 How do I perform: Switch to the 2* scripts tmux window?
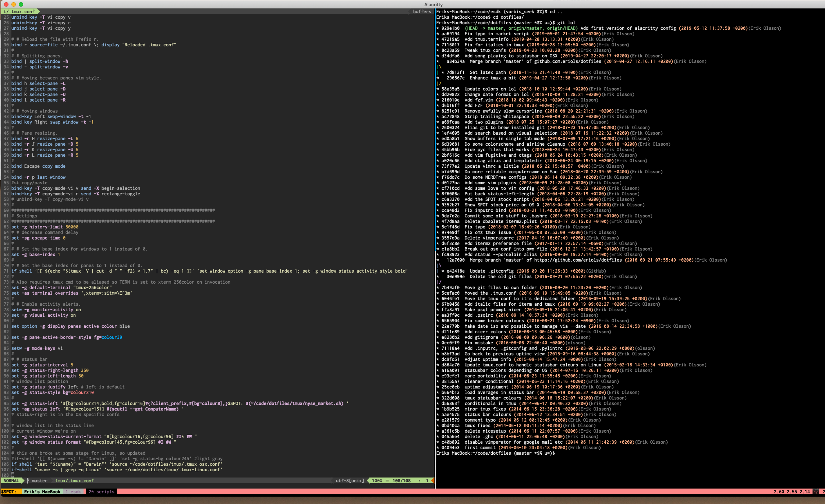pyautogui.click(x=101, y=491)
